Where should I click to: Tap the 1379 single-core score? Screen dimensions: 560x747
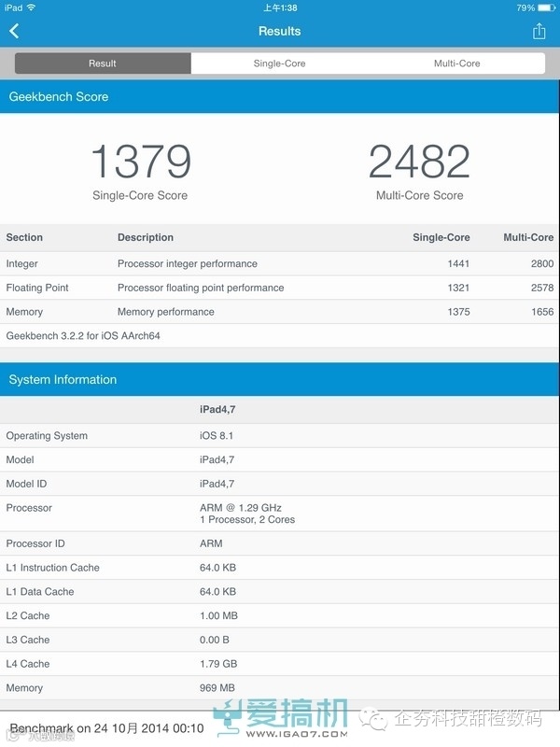pyautogui.click(x=141, y=162)
